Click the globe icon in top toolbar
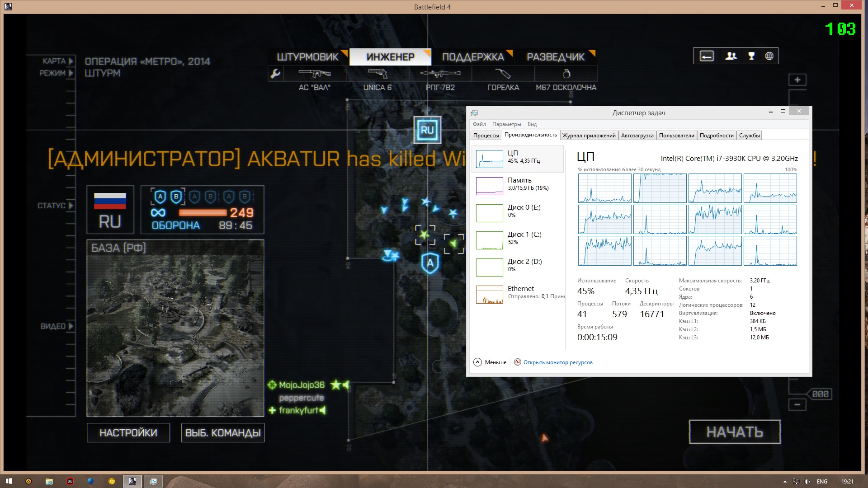The height and width of the screenshot is (488, 868). point(769,56)
